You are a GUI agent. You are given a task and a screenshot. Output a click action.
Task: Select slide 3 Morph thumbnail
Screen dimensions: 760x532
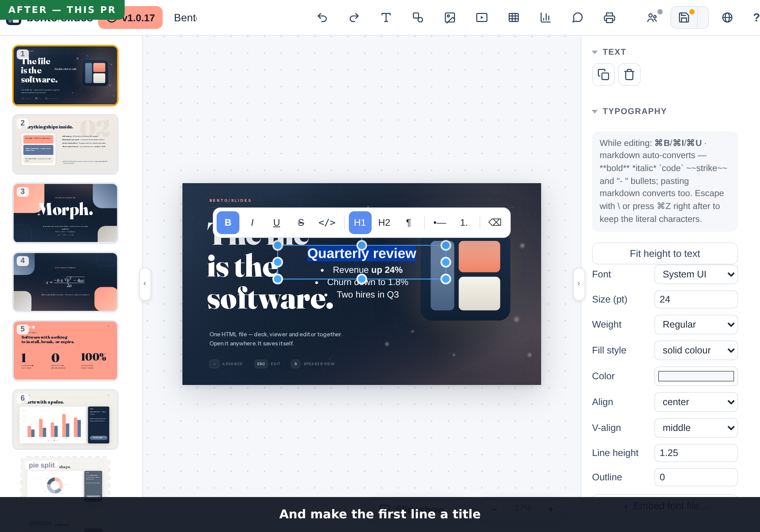(65, 213)
